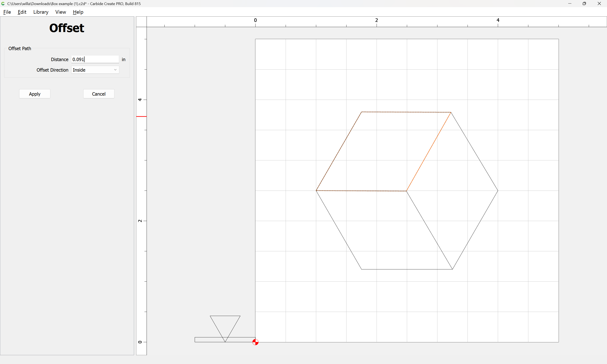This screenshot has height=364, width=607.
Task: Click the Inside dropdown arrow
Action: tap(115, 70)
